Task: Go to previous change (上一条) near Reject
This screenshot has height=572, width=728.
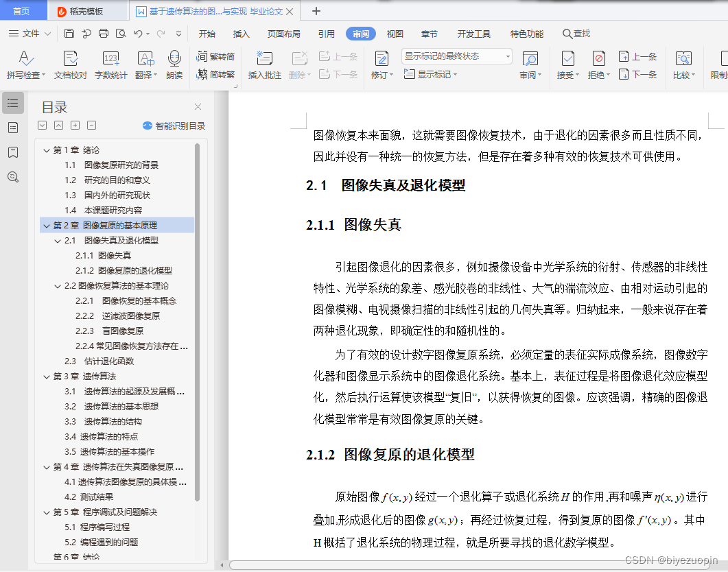Action: [x=638, y=57]
